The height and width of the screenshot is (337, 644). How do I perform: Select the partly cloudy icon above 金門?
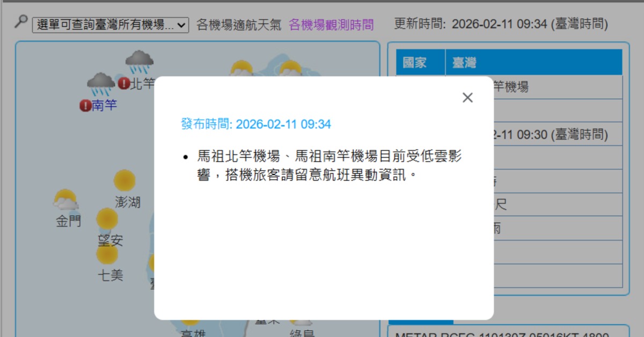pos(65,200)
